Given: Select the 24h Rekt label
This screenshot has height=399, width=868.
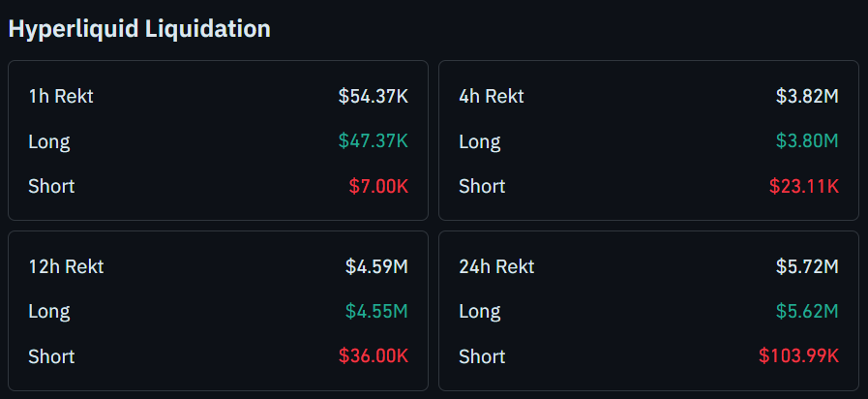Looking at the screenshot, I should [496, 266].
